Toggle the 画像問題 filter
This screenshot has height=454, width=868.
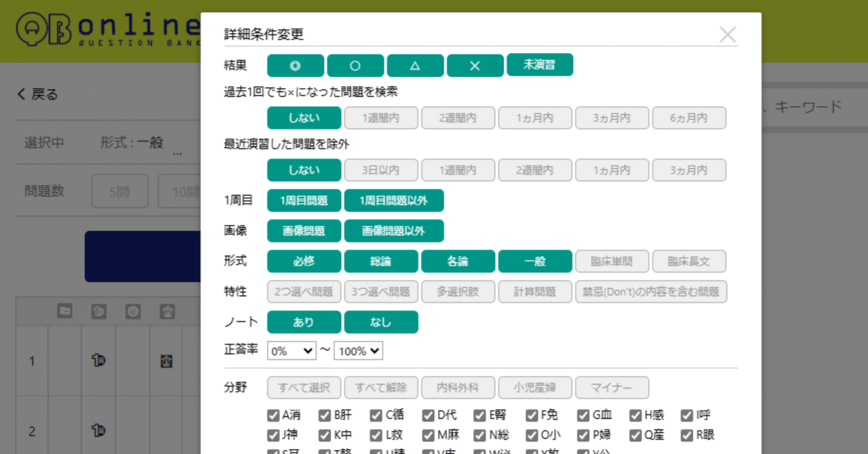304,231
